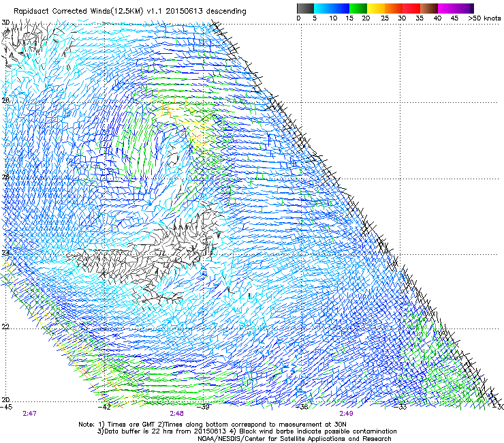Screen dimensions: 504x443
Task: Click the legend scale label '40'
Action: pyautogui.click(x=437, y=18)
